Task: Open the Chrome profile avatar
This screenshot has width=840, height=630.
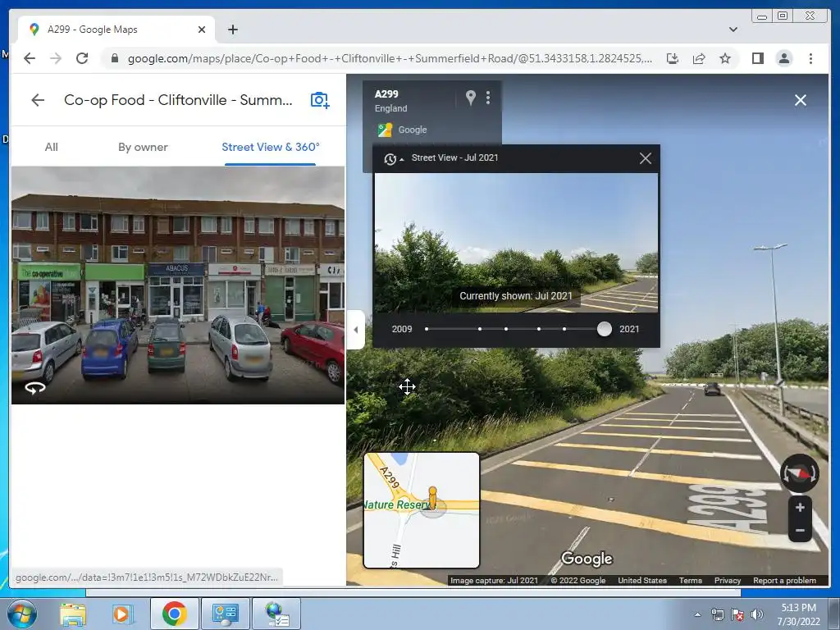Action: (x=783, y=58)
